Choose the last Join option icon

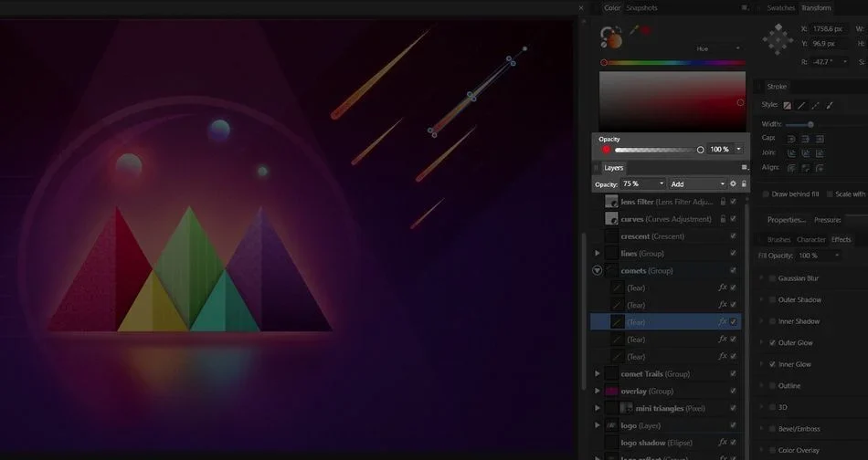pos(820,153)
